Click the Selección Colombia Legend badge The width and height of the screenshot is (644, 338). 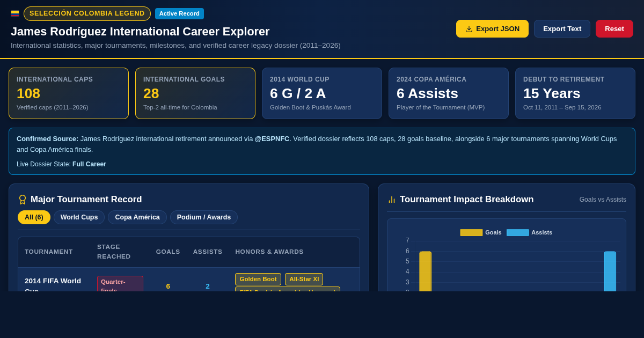click(x=87, y=13)
